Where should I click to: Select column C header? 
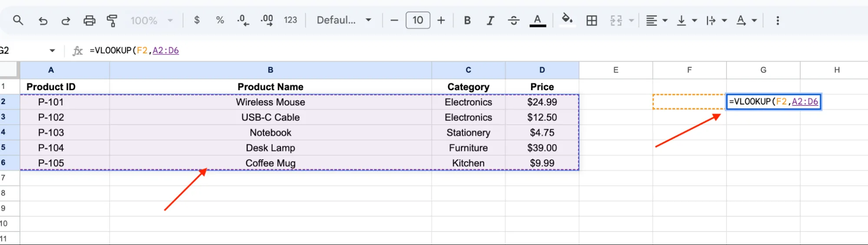[469, 70]
